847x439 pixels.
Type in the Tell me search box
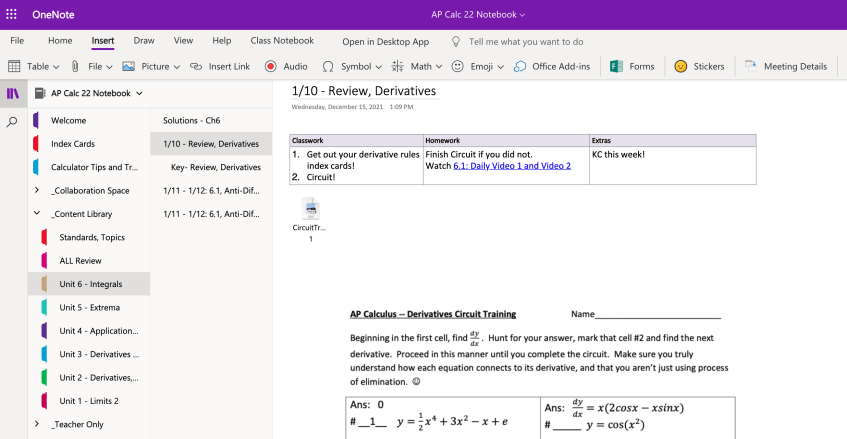(x=525, y=42)
